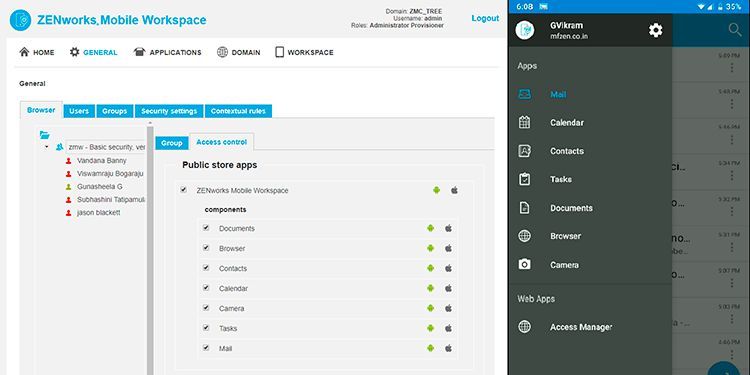
Task: Open settings gear in mobile drawer
Action: [655, 30]
